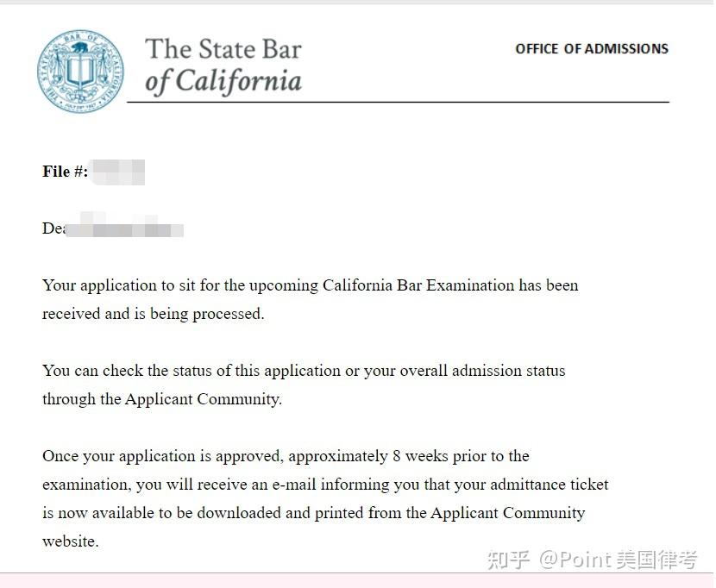Click the horizontal divider line under the header
The height and width of the screenshot is (588, 716).
click(x=397, y=102)
